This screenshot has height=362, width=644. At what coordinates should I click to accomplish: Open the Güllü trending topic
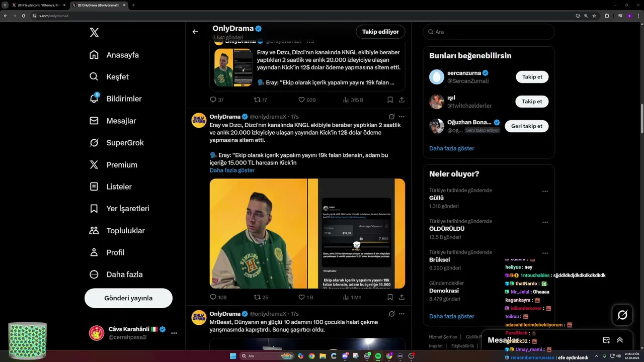tap(436, 198)
